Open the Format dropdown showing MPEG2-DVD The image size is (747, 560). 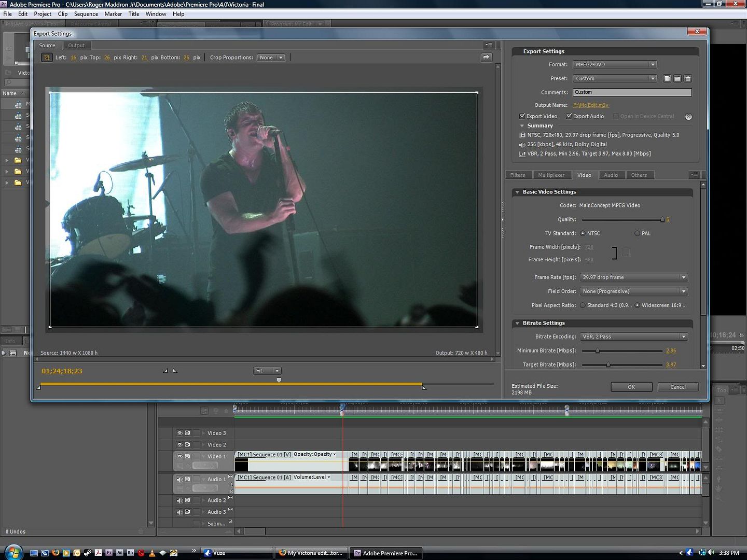(615, 64)
